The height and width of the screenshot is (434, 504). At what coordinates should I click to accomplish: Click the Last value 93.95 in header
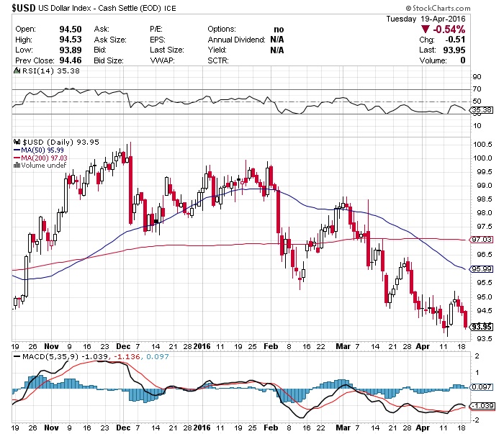point(454,50)
